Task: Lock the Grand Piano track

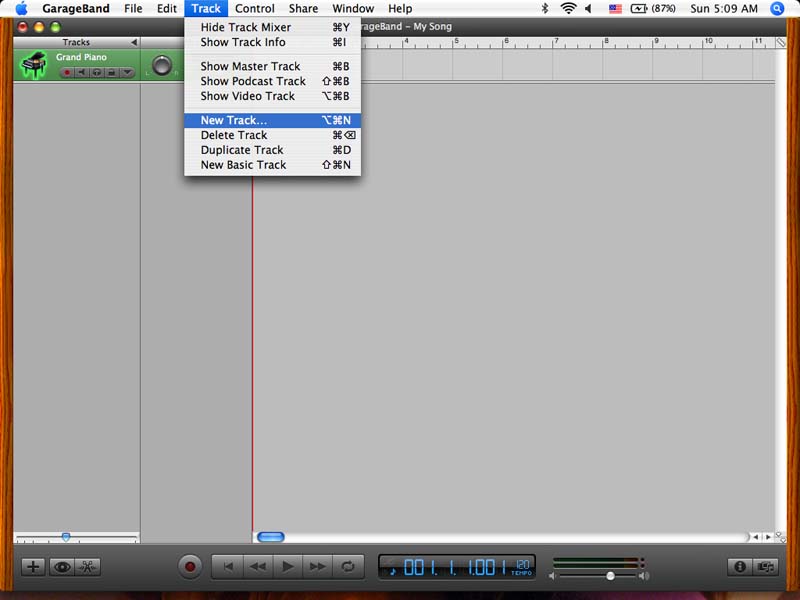Action: 111,72
